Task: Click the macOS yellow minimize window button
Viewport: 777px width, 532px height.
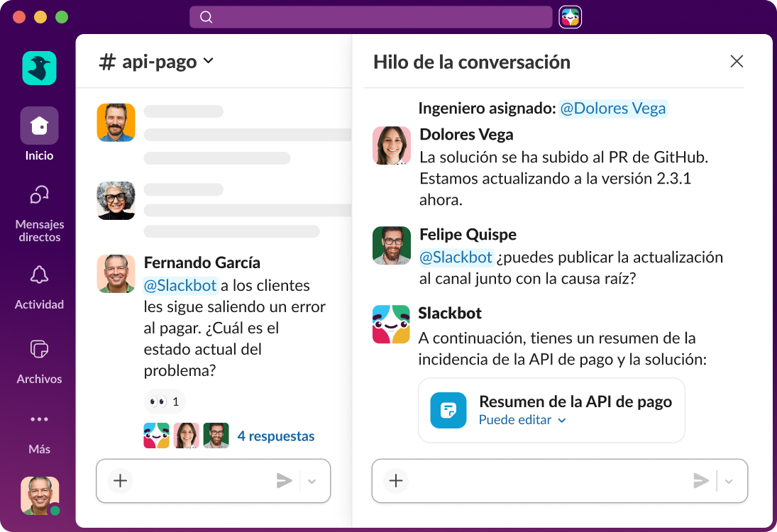Action: pos(40,17)
